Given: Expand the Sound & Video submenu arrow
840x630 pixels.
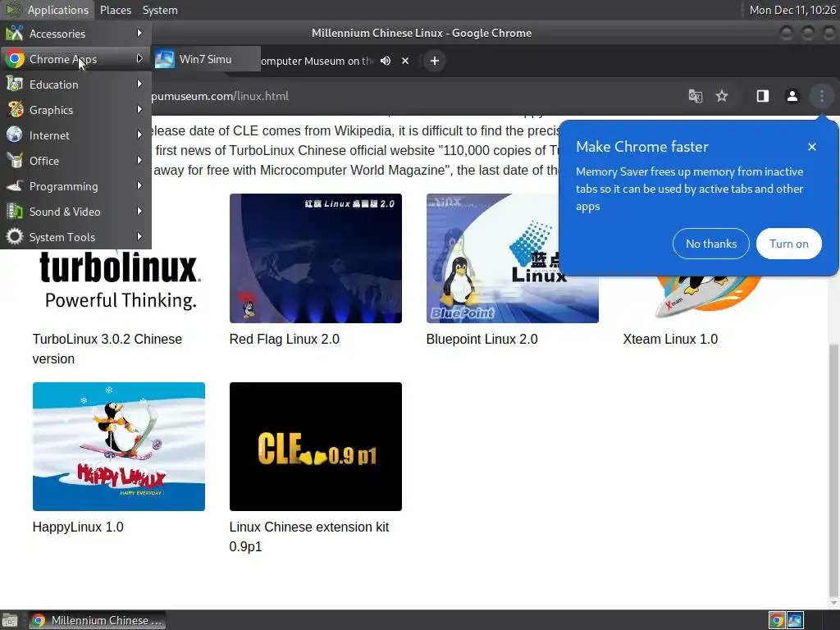Looking at the screenshot, I should pos(139,211).
